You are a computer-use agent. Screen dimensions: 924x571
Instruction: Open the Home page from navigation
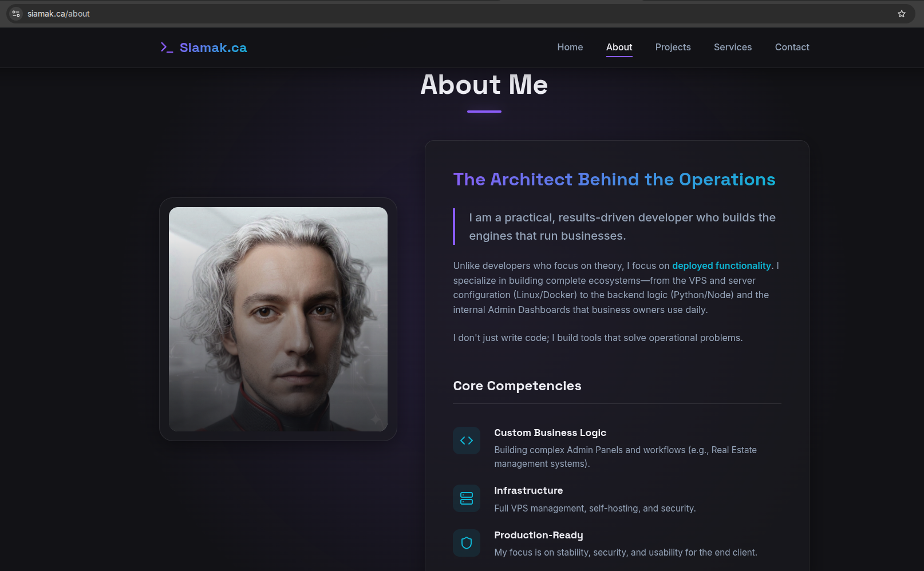click(570, 47)
